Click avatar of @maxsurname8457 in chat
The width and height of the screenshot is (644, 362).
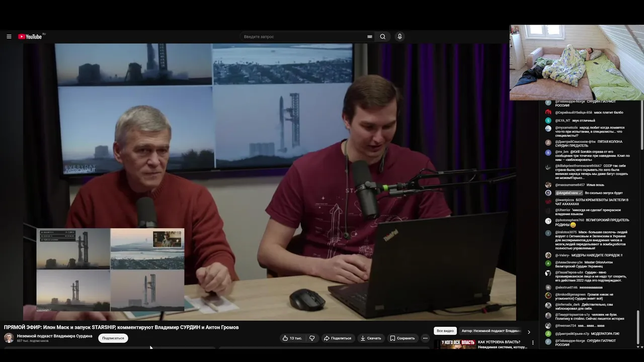pos(548,185)
